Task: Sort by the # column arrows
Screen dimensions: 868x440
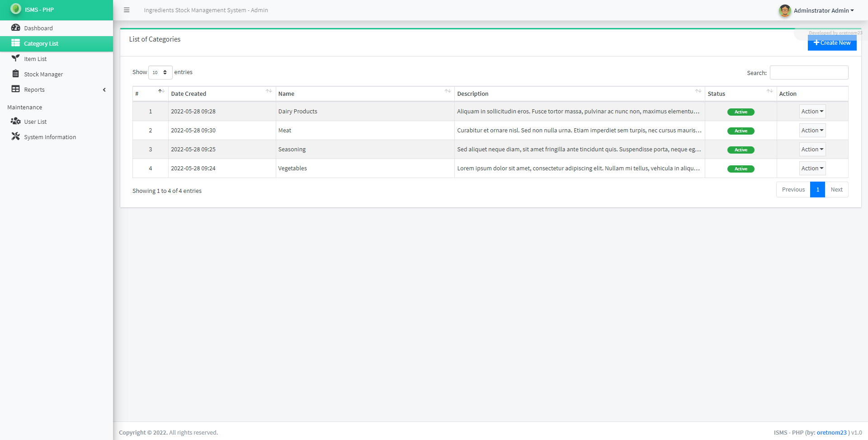Action: 161,91
